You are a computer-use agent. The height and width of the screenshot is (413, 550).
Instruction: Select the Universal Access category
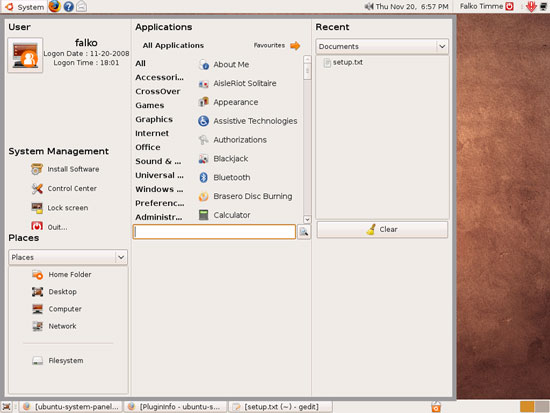(x=159, y=175)
